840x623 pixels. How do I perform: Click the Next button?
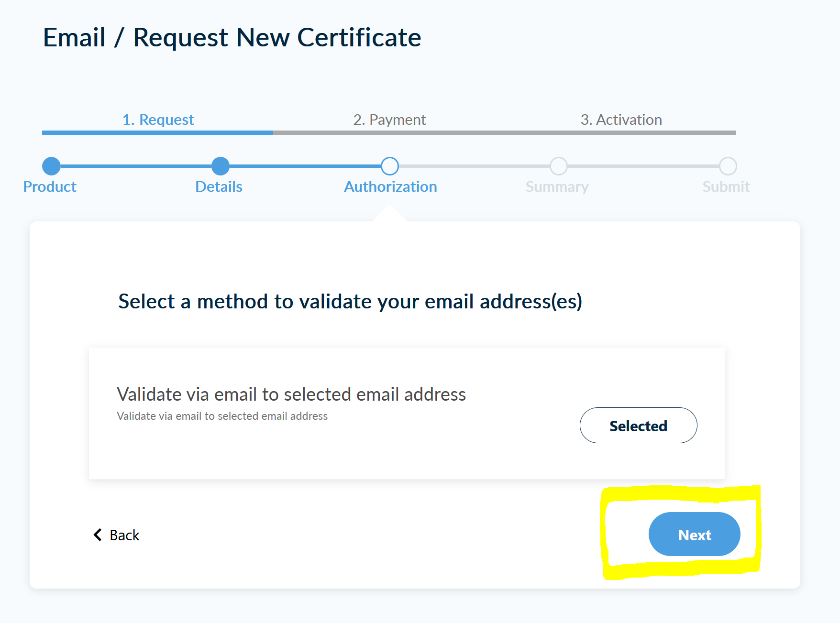coord(694,534)
